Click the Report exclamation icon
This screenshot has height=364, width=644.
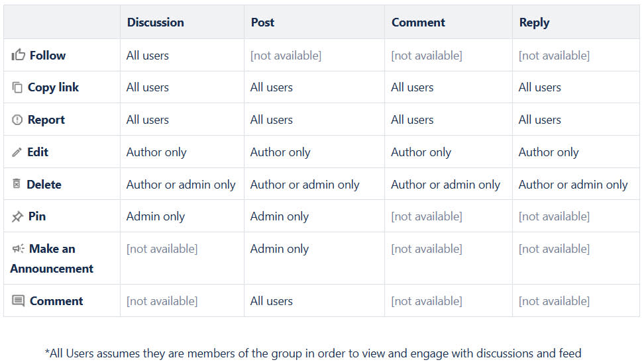coord(17,120)
